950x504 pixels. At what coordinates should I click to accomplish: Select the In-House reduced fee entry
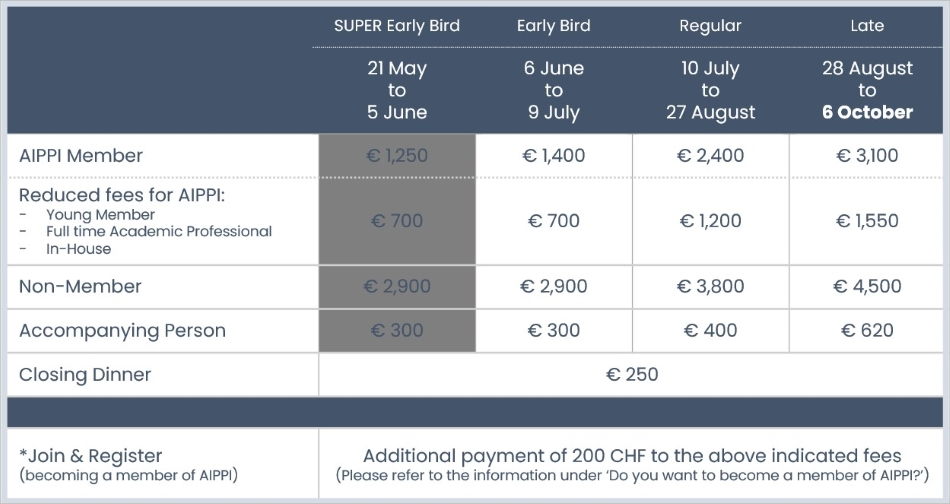click(x=79, y=249)
